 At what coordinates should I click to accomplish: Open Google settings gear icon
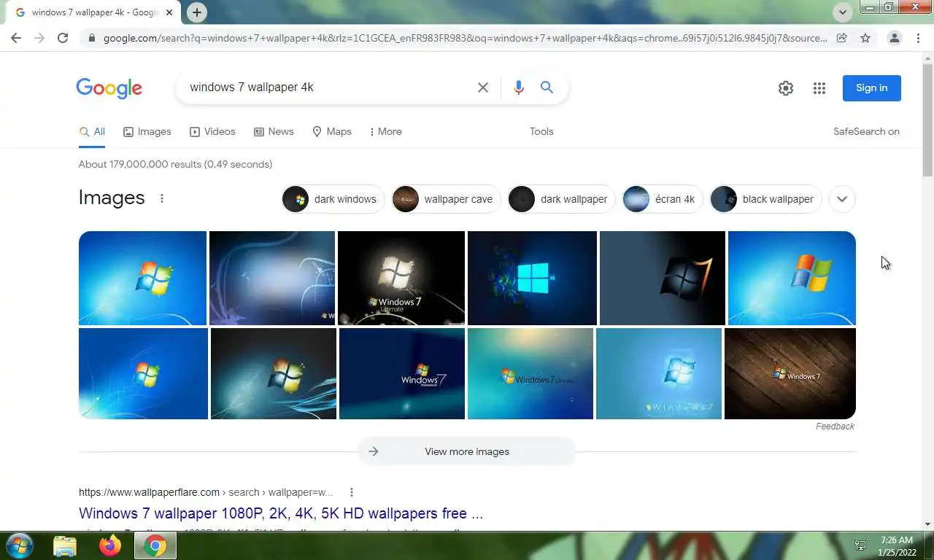[786, 88]
